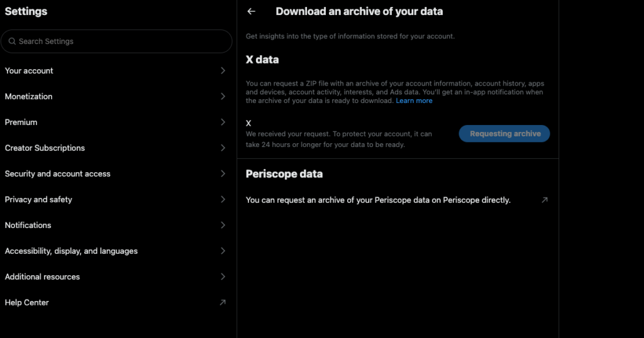
Task: Click the Requesting archive button
Action: (504, 134)
